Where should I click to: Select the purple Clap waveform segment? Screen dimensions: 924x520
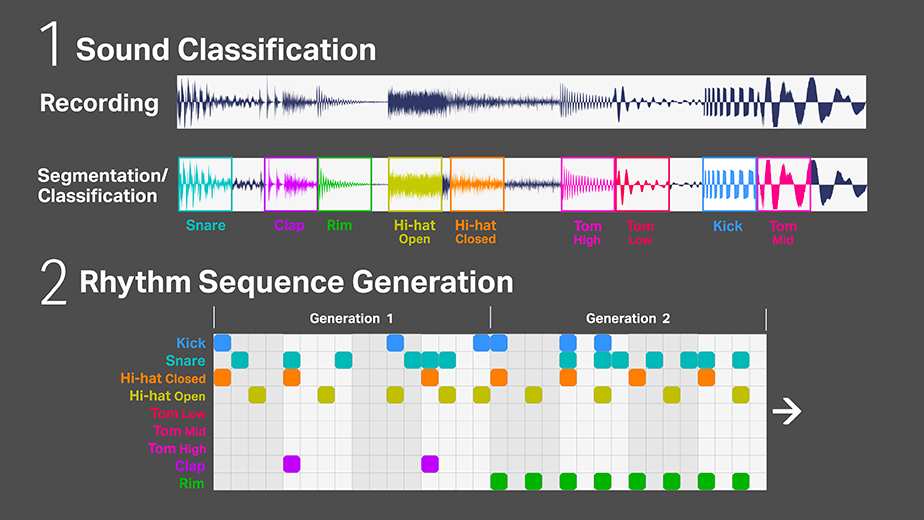[x=290, y=184]
